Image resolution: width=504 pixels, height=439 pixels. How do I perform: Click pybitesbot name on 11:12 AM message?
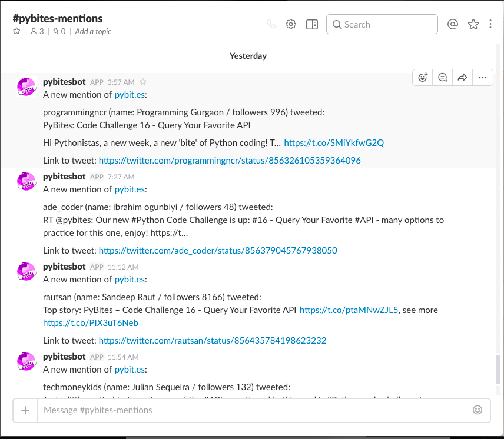(x=64, y=267)
